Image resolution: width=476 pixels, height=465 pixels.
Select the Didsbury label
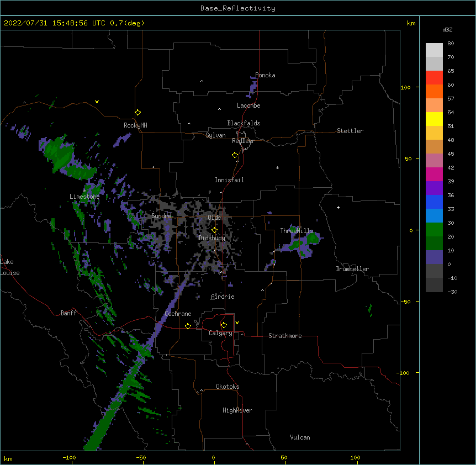[212, 238]
